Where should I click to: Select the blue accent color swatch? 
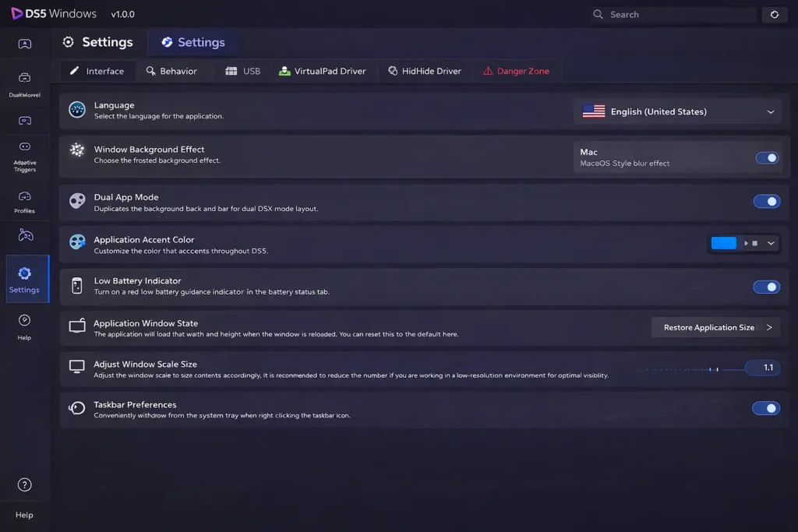pyautogui.click(x=723, y=243)
